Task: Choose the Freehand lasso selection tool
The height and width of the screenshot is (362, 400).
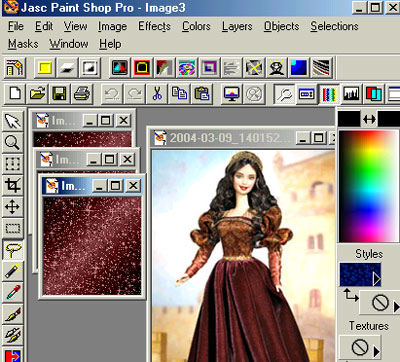Action: coord(12,249)
